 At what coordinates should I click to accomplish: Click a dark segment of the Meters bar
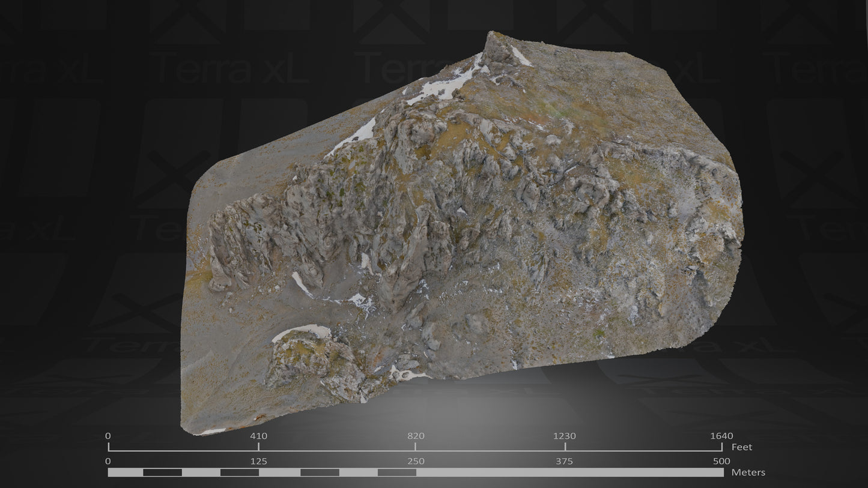(x=162, y=473)
